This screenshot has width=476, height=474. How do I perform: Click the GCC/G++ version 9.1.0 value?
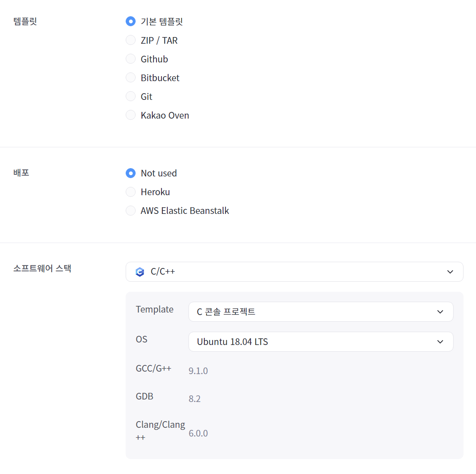coord(198,371)
